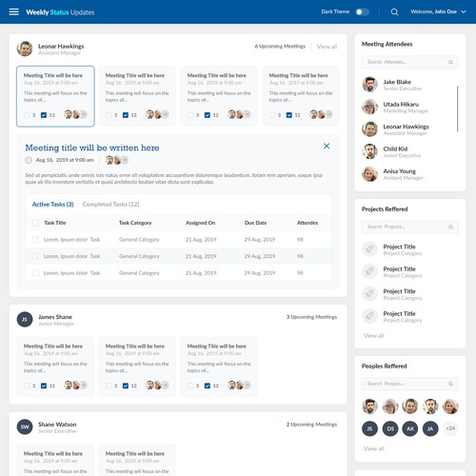Click search icon in Search Attendees field
This screenshot has height=476, width=476.
[x=450, y=62]
